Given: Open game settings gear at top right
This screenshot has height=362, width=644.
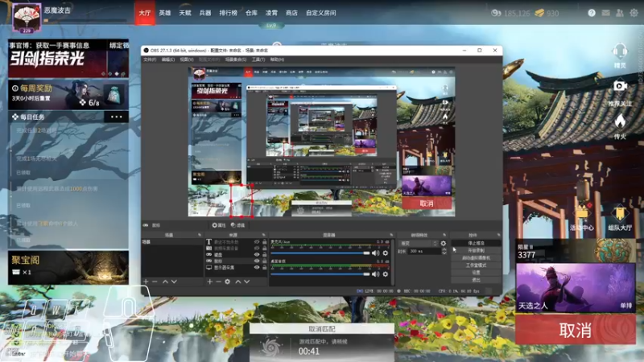Looking at the screenshot, I should 634,13.
